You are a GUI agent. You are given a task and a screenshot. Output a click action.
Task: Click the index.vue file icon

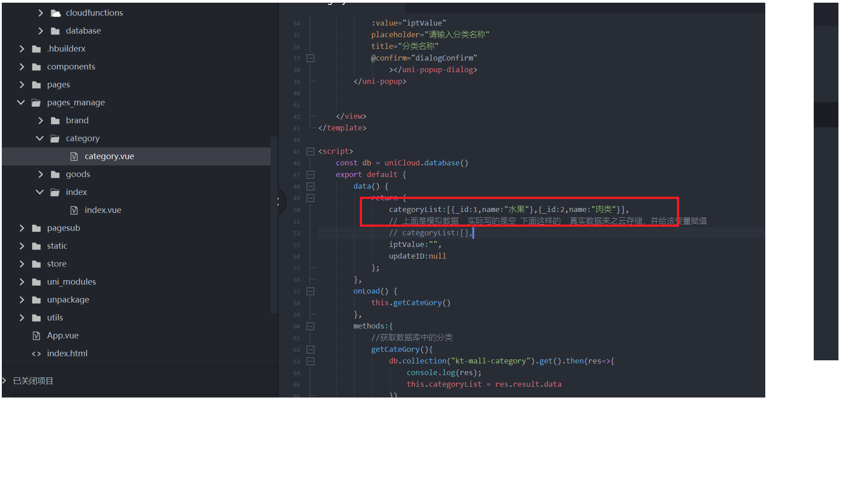click(74, 210)
